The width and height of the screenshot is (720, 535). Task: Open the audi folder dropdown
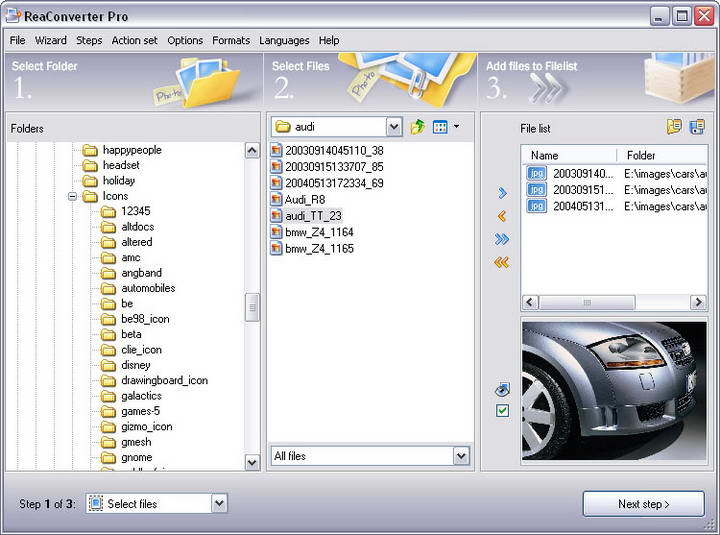[x=393, y=127]
